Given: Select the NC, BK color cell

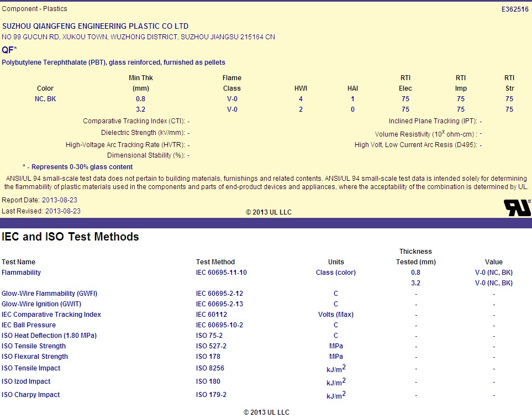Looking at the screenshot, I should coord(45,99).
